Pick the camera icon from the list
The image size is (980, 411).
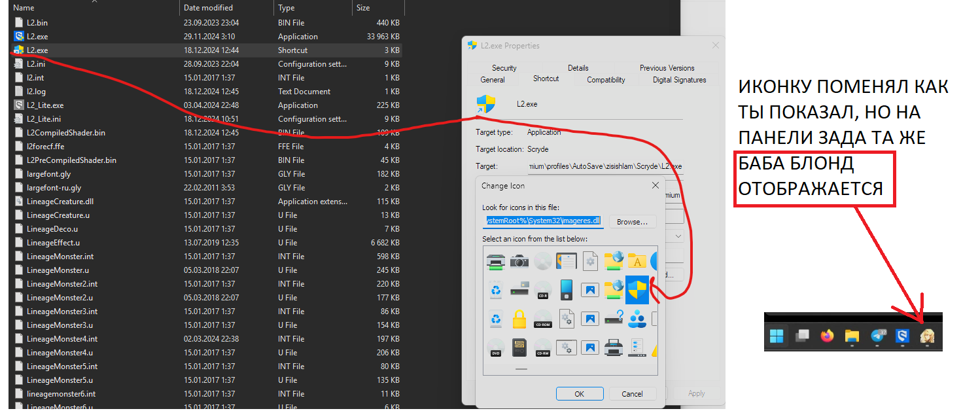519,262
